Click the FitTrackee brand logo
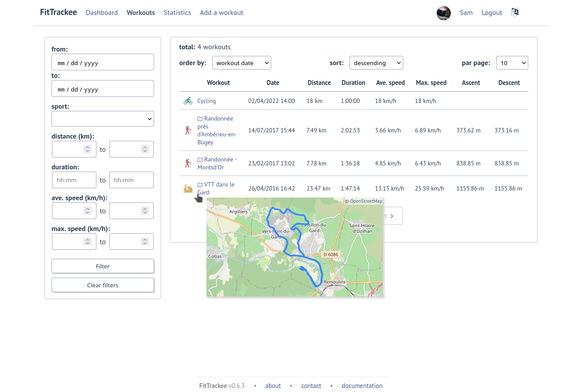 [x=59, y=12]
